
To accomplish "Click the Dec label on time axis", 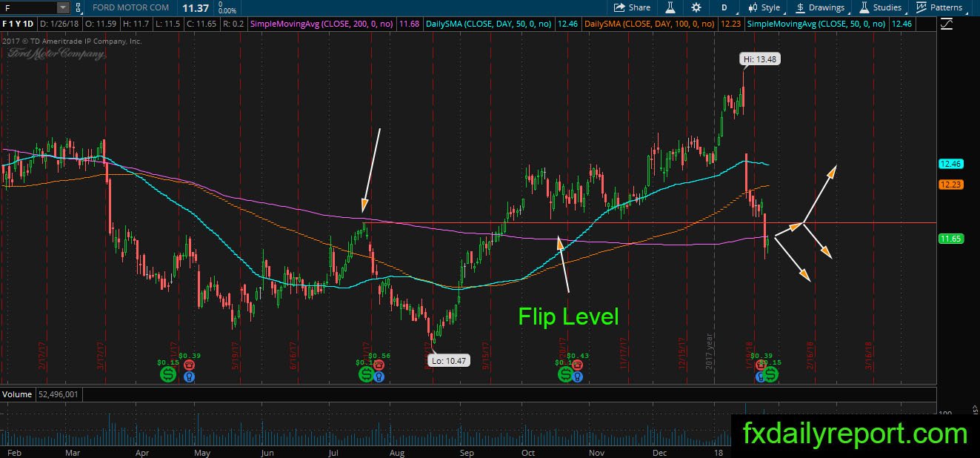I will (x=661, y=451).
